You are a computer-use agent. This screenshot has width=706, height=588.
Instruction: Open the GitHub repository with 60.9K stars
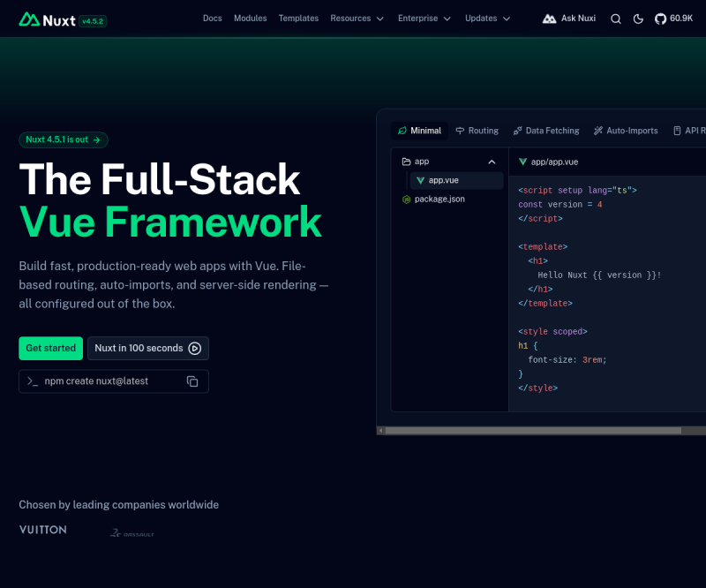click(673, 19)
